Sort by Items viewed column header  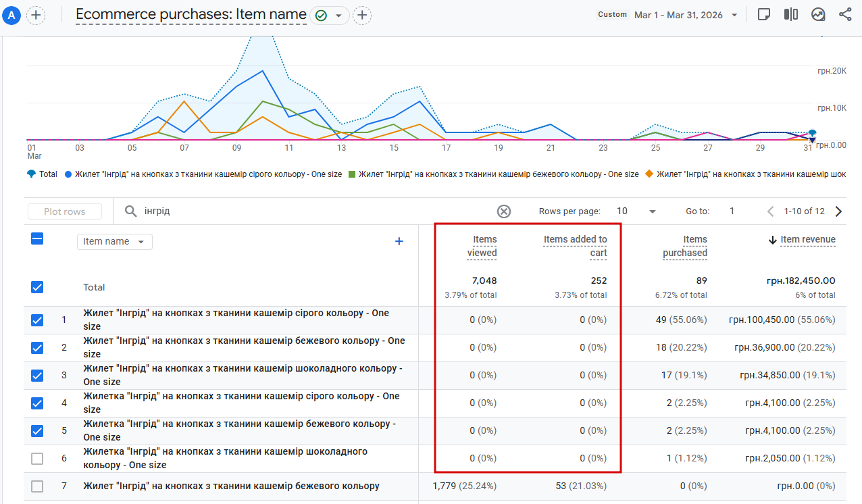pos(482,246)
